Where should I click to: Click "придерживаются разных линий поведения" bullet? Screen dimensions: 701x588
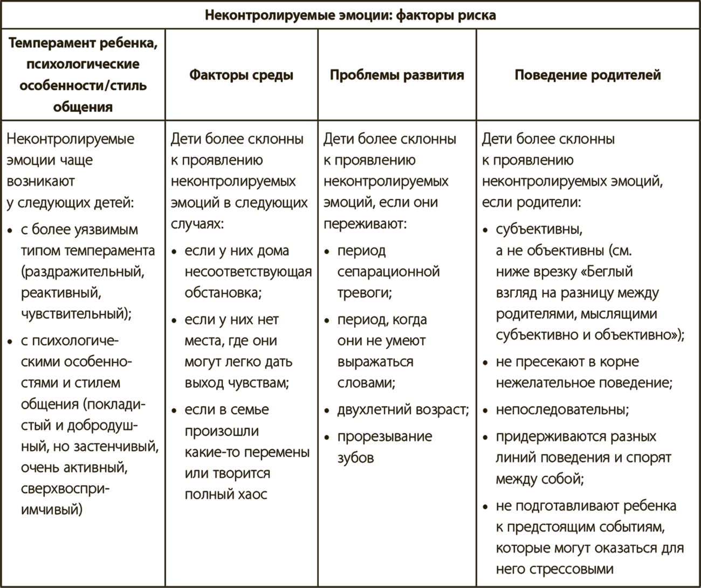pyautogui.click(x=582, y=457)
